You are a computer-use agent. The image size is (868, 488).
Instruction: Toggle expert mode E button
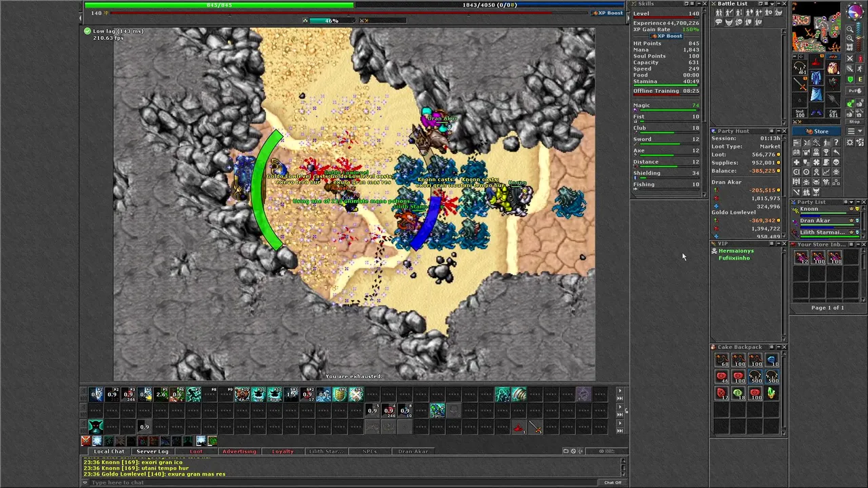click(x=860, y=79)
